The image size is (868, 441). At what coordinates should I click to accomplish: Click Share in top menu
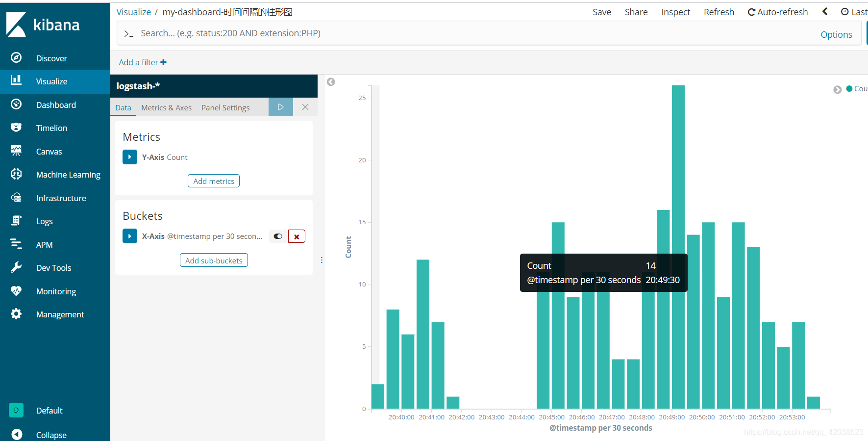point(636,12)
